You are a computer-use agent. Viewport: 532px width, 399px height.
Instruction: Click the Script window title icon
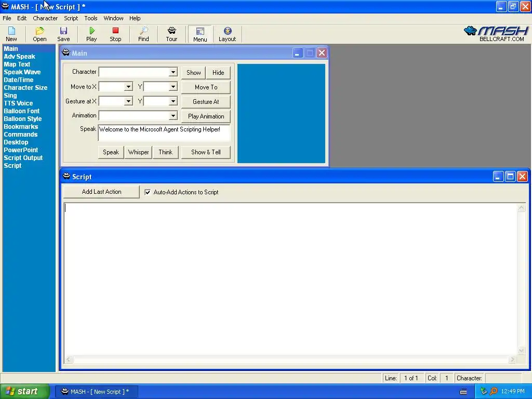pos(66,176)
